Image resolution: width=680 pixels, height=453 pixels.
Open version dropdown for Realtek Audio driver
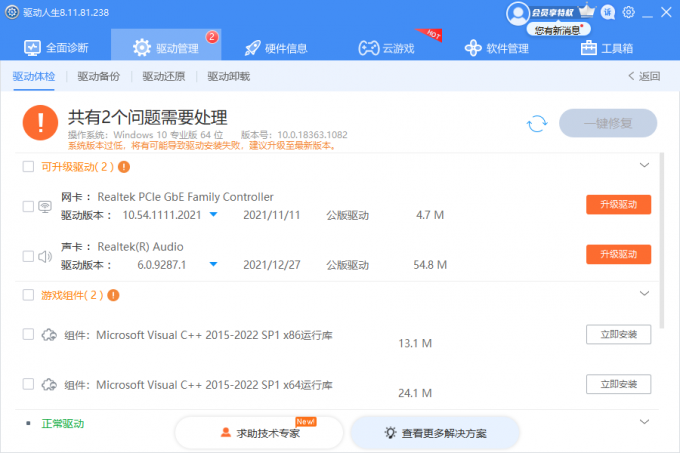coord(212,265)
